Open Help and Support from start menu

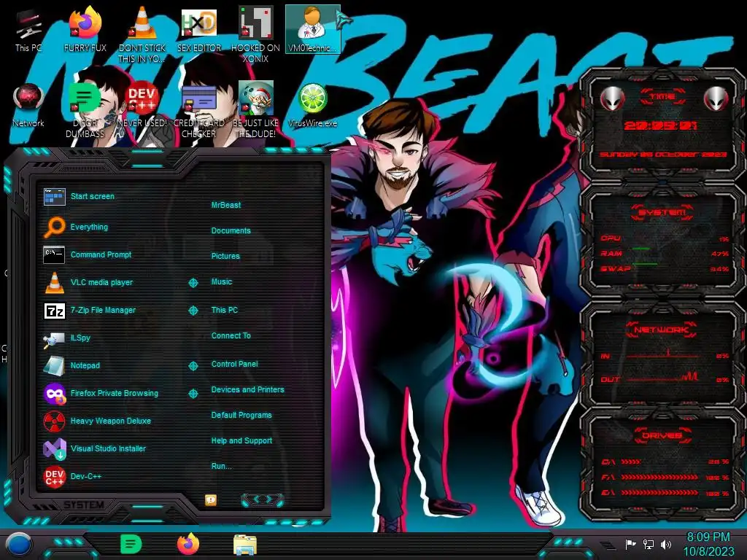(x=241, y=440)
